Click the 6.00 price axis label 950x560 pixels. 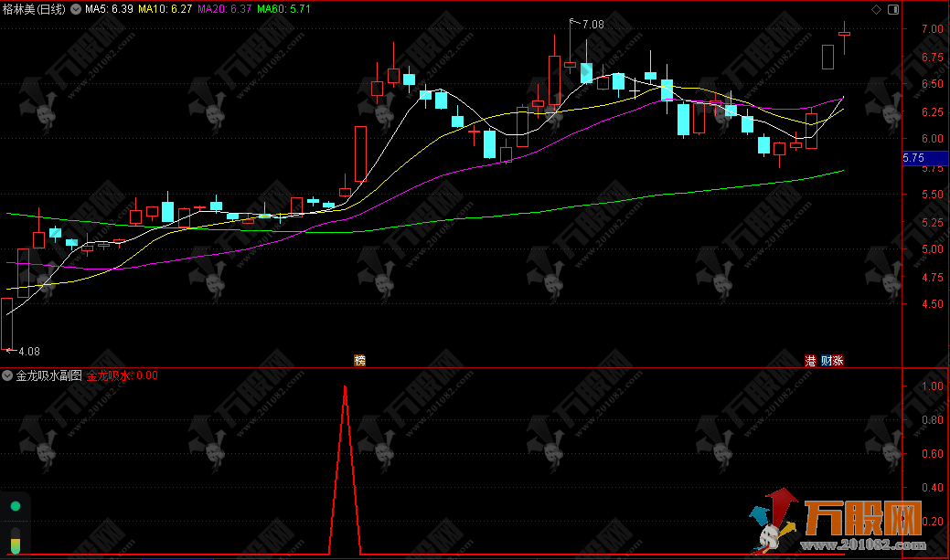(x=933, y=139)
